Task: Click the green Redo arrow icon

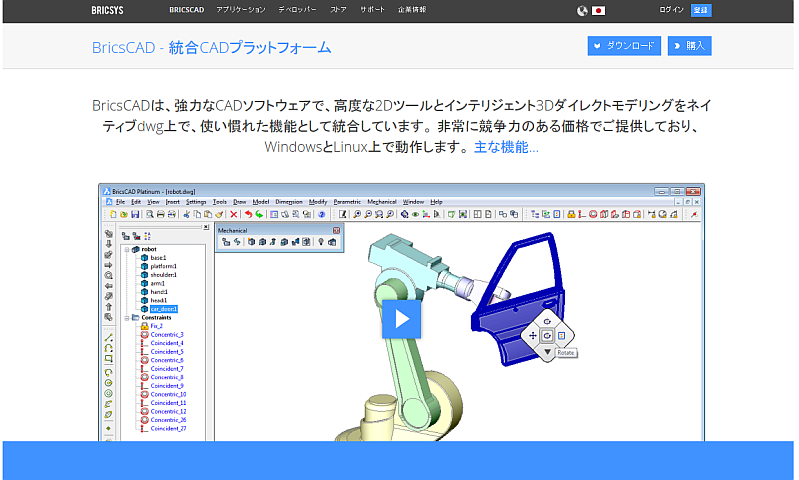Action: tap(259, 215)
